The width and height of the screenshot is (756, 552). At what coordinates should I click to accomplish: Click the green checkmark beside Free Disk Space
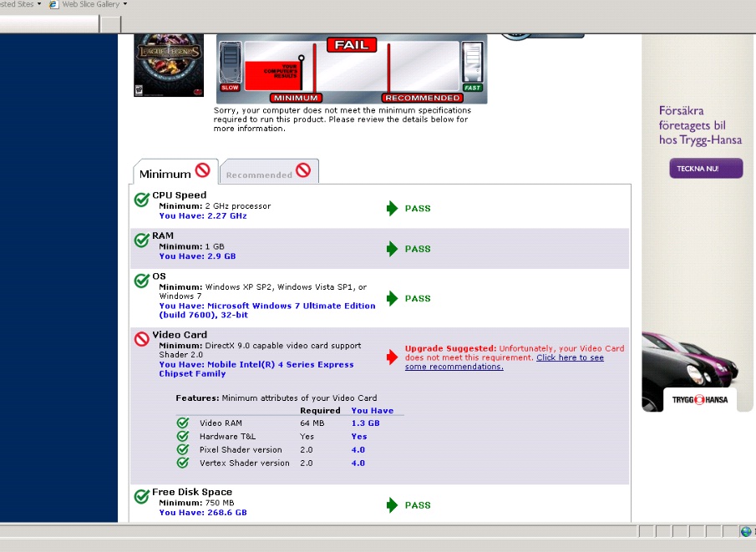142,496
